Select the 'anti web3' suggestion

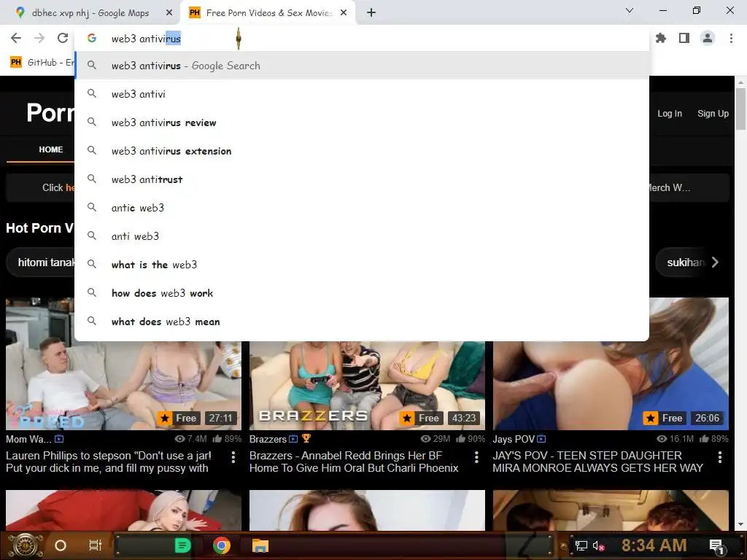click(x=362, y=236)
